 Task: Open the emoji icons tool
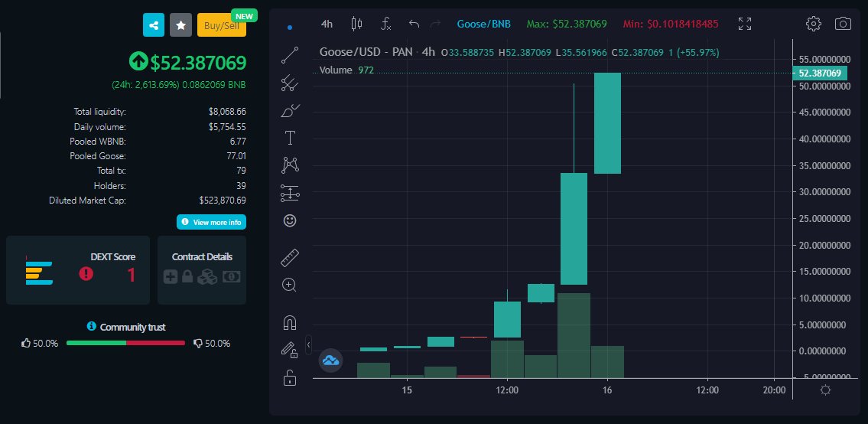coord(290,220)
